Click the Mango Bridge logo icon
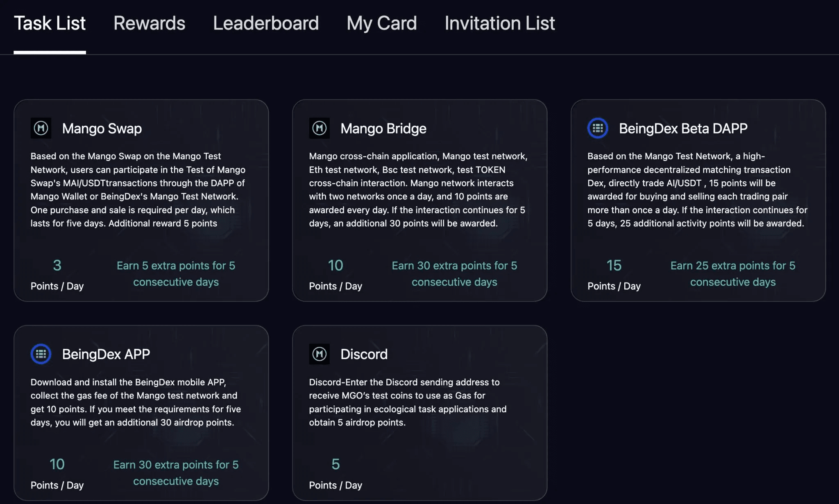Screen dimensions: 839x504 pos(319,128)
